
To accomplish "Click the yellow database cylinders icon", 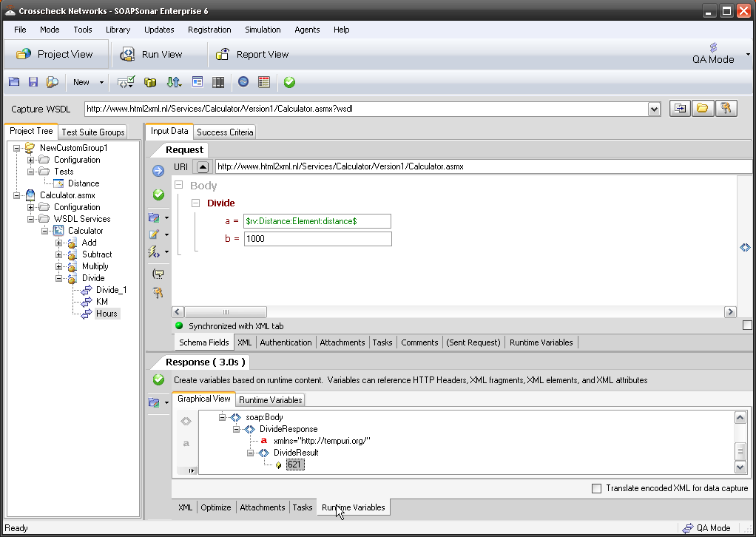I will pyautogui.click(x=150, y=82).
